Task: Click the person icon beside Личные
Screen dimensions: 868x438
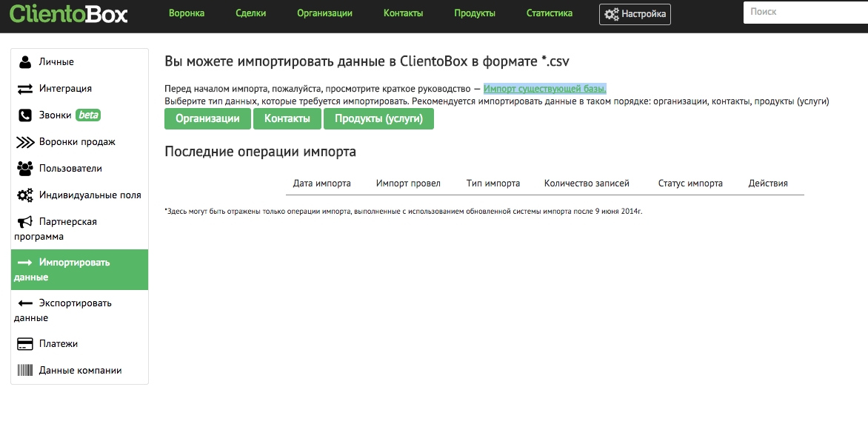Action: coord(25,62)
